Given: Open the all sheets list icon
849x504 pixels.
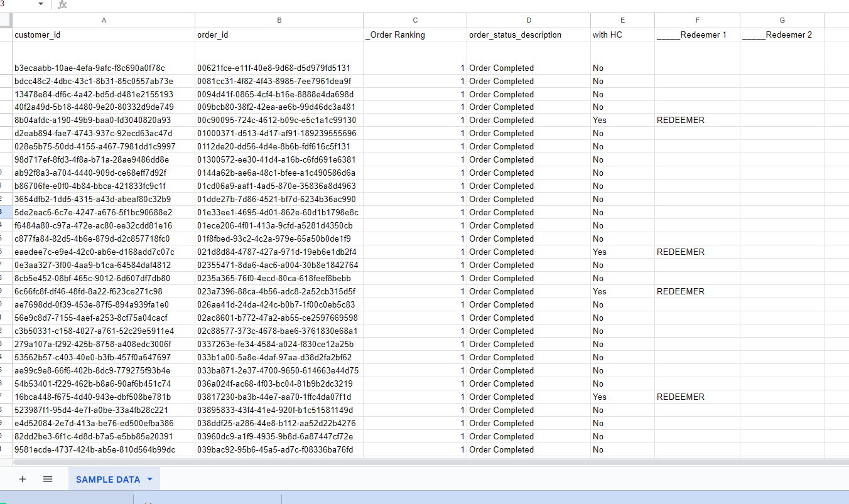Looking at the screenshot, I should [48, 479].
